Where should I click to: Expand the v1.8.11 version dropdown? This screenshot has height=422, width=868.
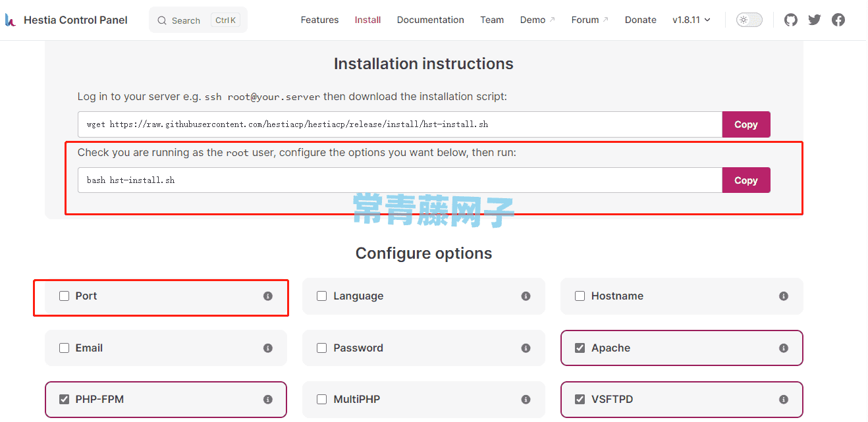click(x=692, y=20)
